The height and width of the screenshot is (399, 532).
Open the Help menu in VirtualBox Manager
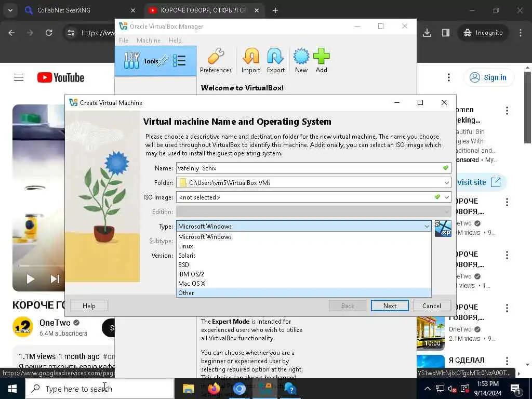(x=175, y=41)
